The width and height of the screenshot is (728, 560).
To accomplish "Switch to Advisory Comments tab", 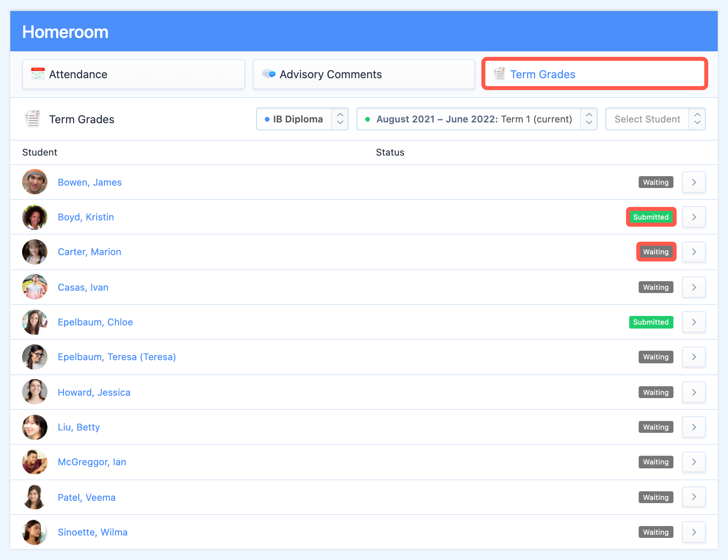I will (364, 74).
